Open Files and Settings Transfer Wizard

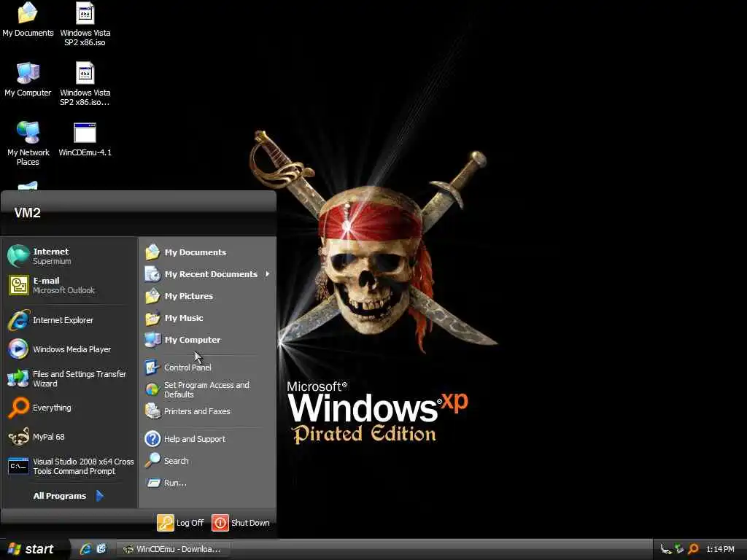click(x=69, y=378)
